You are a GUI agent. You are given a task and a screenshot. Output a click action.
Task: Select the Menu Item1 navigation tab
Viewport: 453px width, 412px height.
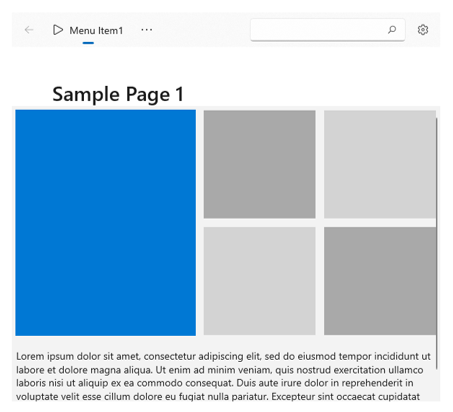88,30
